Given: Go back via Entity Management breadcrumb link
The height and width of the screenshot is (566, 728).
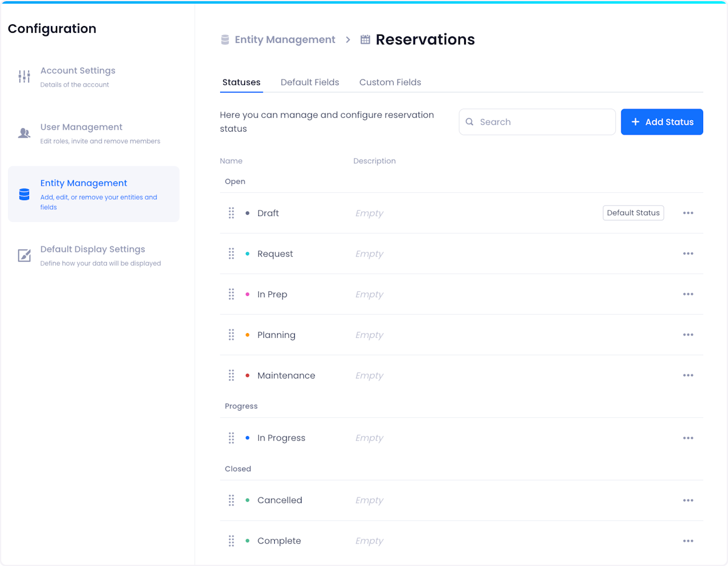Looking at the screenshot, I should pos(285,39).
